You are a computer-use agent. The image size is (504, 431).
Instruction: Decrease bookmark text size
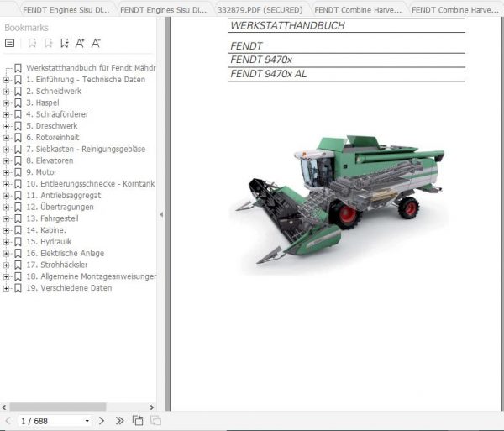point(96,43)
